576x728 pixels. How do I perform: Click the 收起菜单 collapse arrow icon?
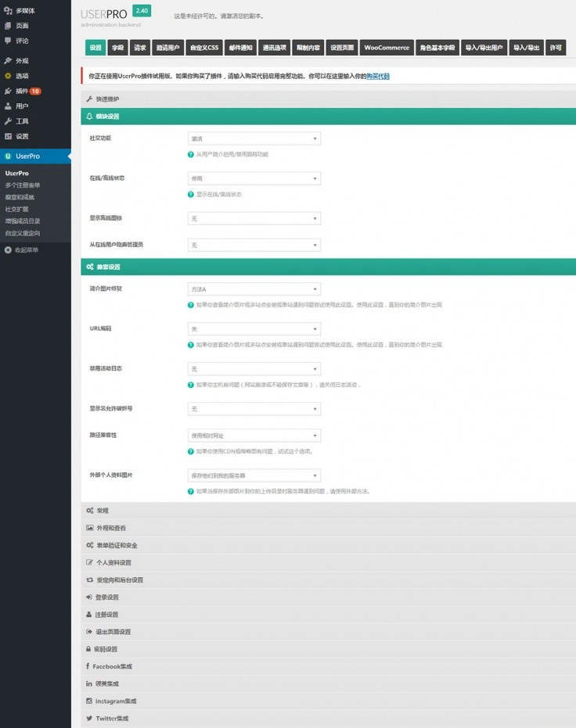pos(8,249)
